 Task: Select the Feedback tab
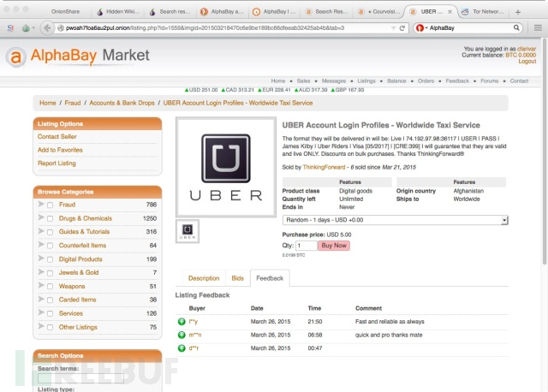coord(270,278)
